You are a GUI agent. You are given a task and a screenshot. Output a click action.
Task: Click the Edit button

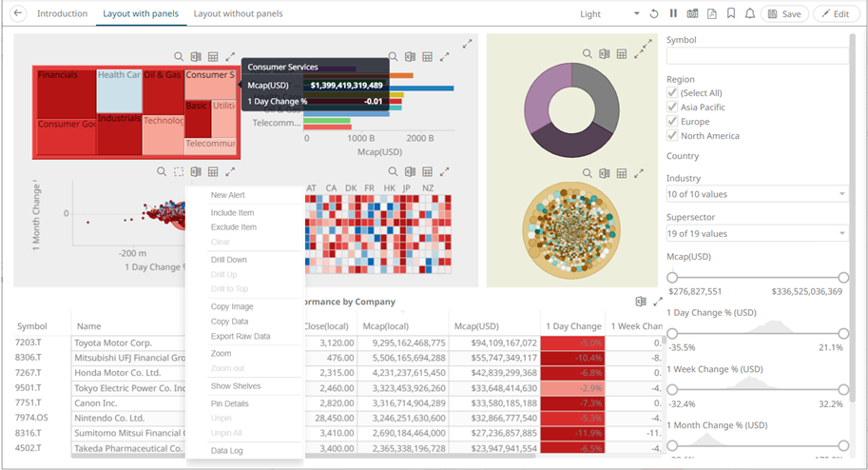coord(834,14)
